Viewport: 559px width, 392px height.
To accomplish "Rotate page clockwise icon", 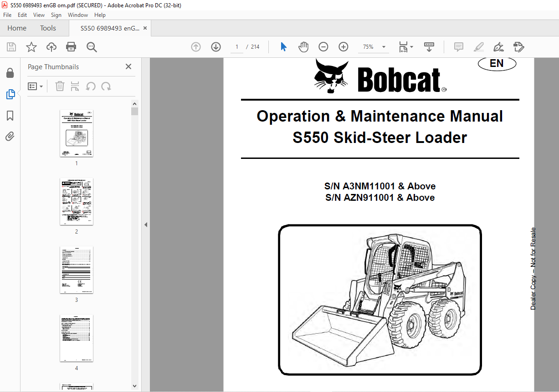I will pos(106,86).
